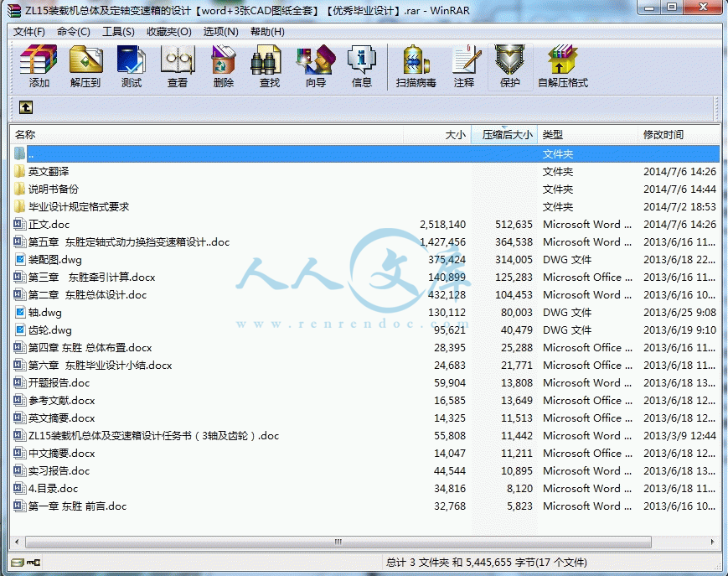Click the 英文翻译 folder icon
This screenshot has width=728, height=576.
point(19,171)
